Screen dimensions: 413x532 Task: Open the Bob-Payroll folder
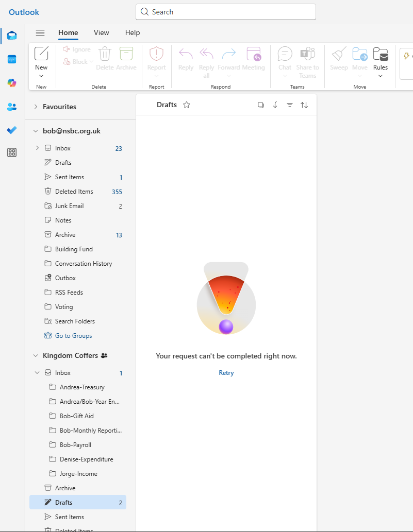point(78,445)
